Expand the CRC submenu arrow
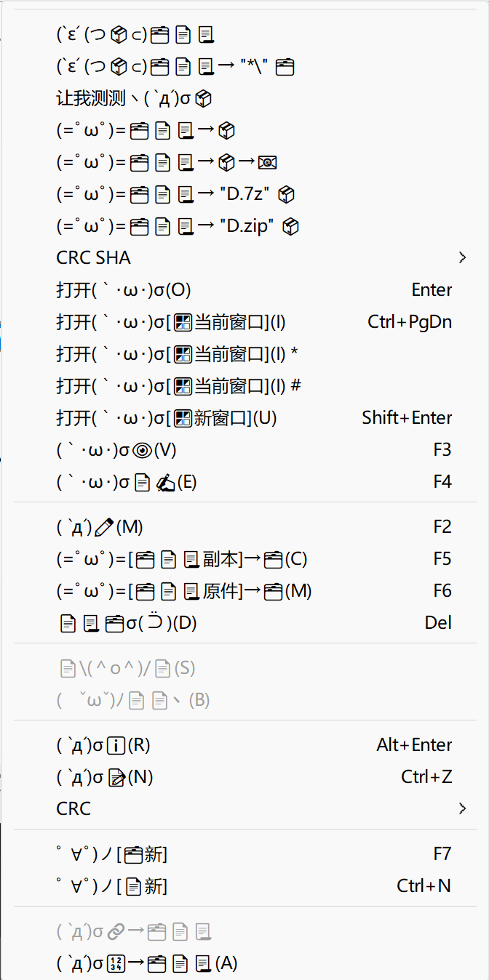The width and height of the screenshot is (489, 980). (x=462, y=808)
